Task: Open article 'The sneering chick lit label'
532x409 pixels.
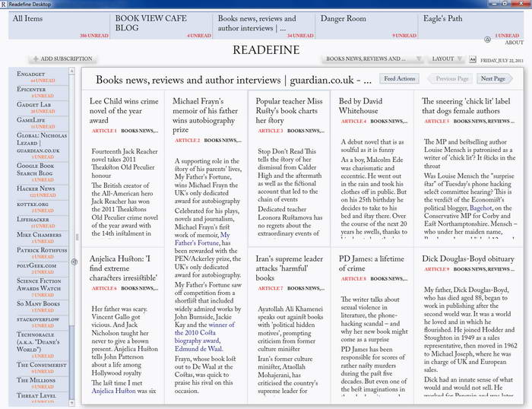Action: pyautogui.click(x=466, y=106)
